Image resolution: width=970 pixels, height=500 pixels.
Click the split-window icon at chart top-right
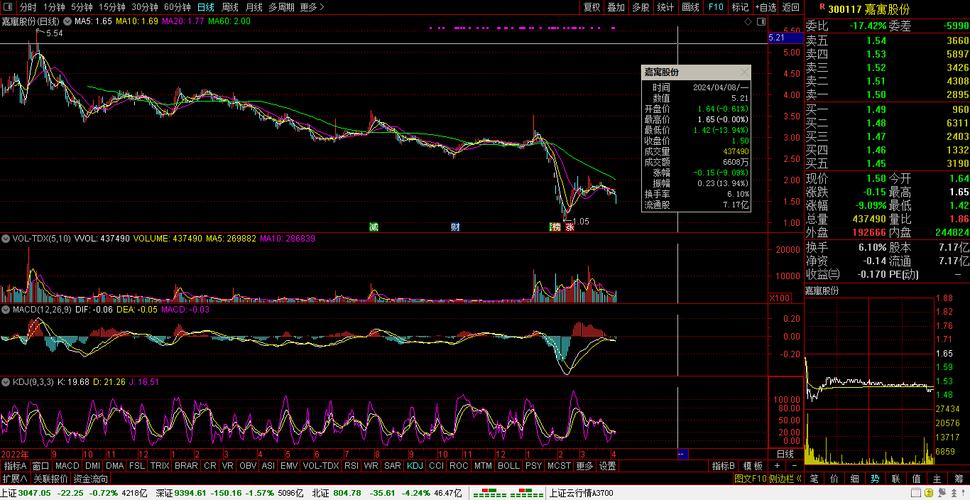(x=760, y=21)
